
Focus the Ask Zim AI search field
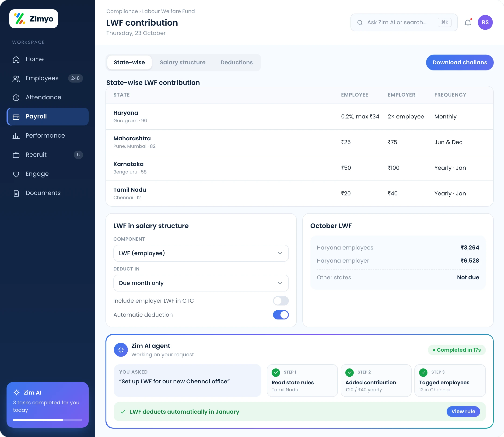[x=404, y=22]
